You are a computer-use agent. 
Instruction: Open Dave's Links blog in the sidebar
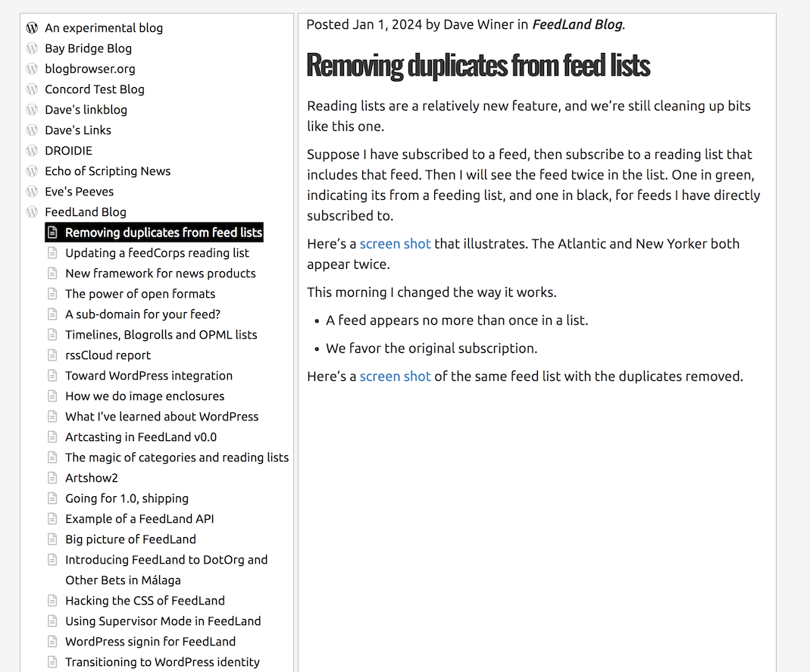click(78, 130)
